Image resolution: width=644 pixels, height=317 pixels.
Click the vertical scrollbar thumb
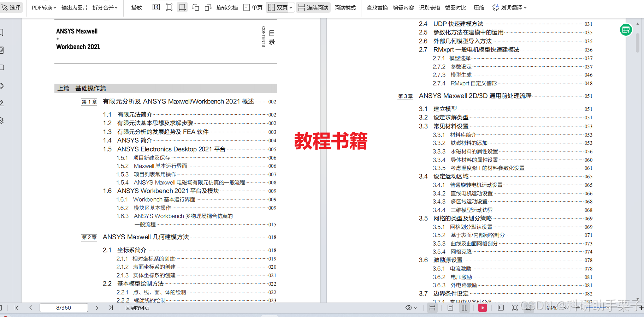[x=638, y=43]
